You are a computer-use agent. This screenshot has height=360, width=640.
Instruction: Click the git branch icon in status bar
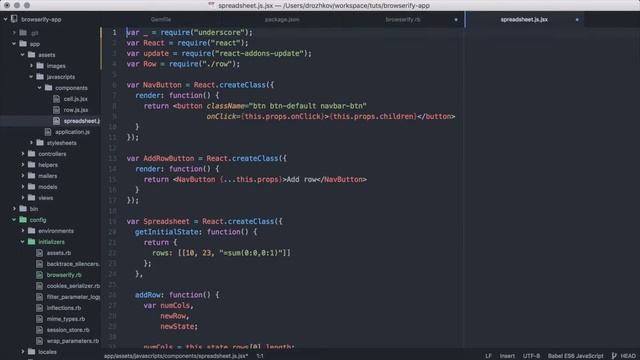[614, 356]
